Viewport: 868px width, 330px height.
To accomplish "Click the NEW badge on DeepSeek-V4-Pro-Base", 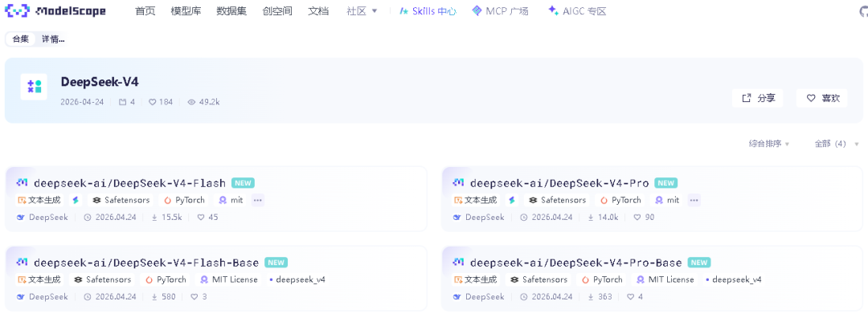I will tap(698, 263).
